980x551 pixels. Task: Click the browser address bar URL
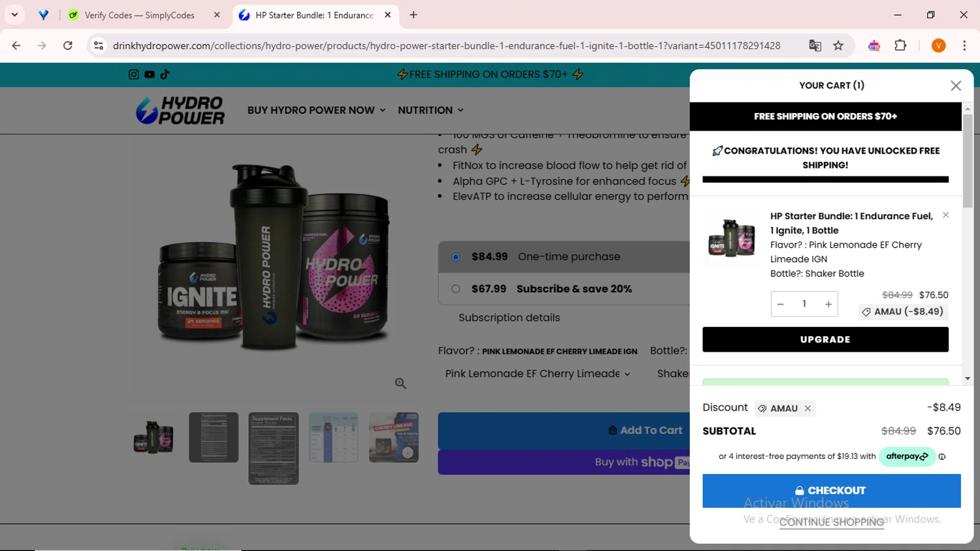[446, 46]
